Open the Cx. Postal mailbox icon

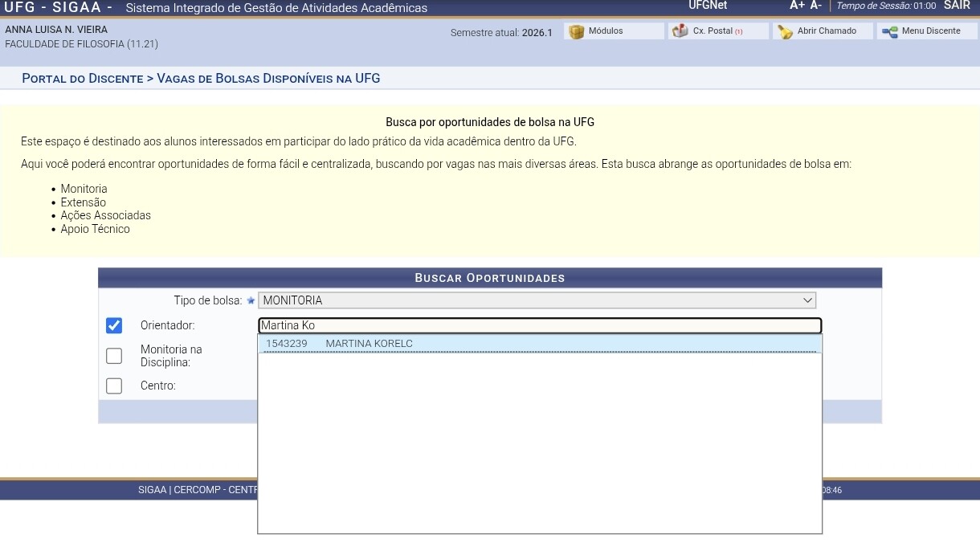(x=680, y=31)
